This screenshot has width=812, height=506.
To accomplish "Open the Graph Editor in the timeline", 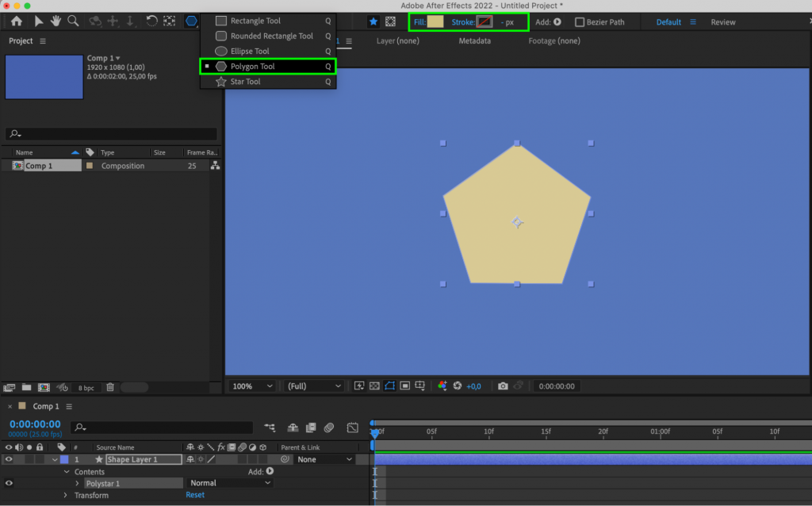I will (353, 428).
